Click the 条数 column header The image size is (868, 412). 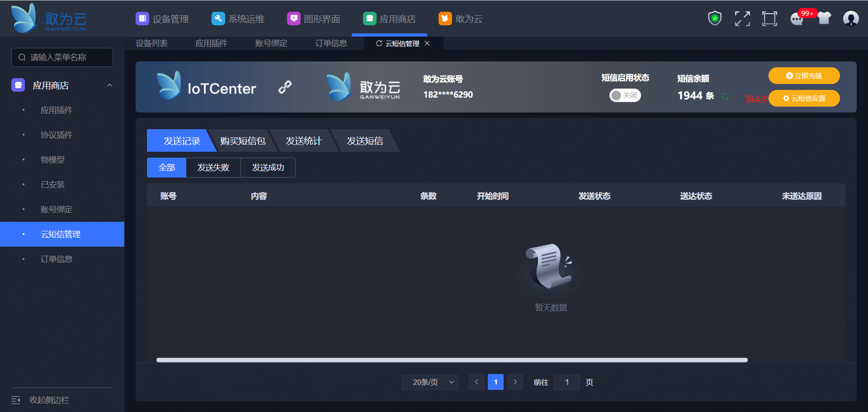pos(429,196)
